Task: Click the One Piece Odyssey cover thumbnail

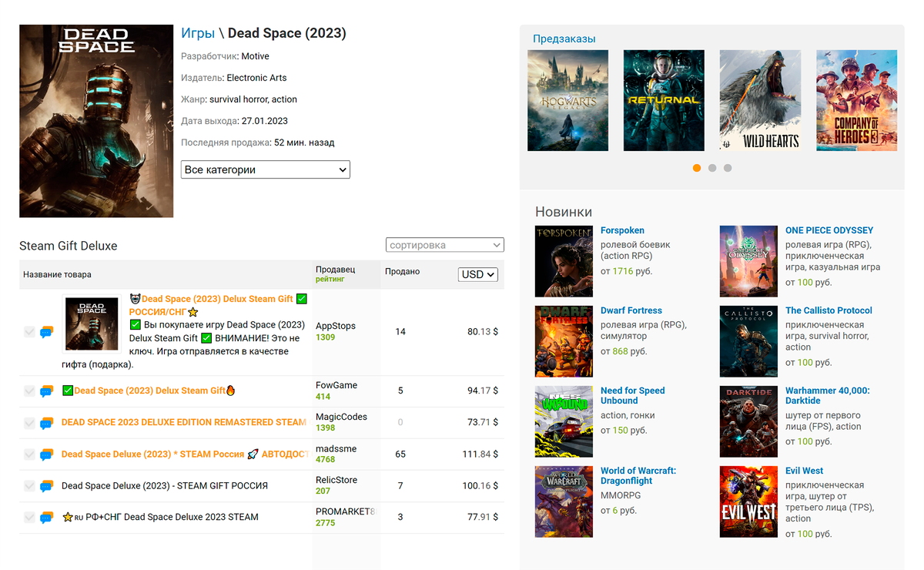Action: click(748, 261)
